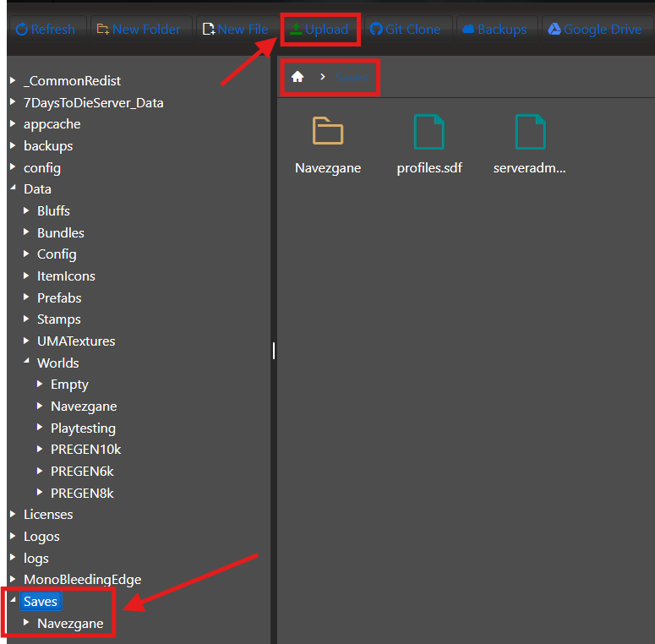This screenshot has width=655, height=644.
Task: Click the New File page icon
Action: pyautogui.click(x=209, y=30)
